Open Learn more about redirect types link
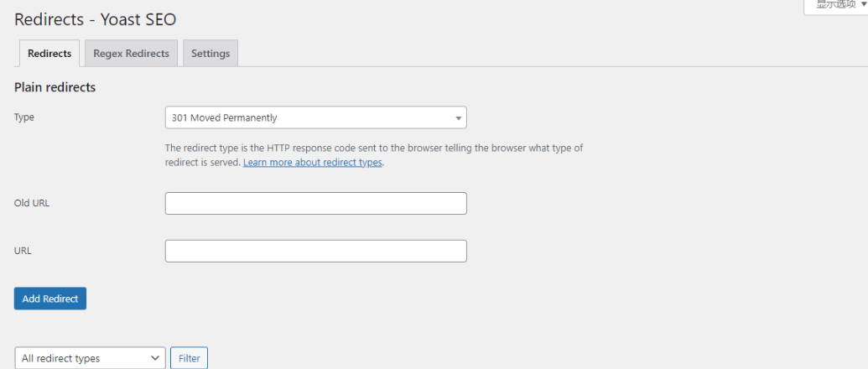The height and width of the screenshot is (369, 868). tap(313, 163)
